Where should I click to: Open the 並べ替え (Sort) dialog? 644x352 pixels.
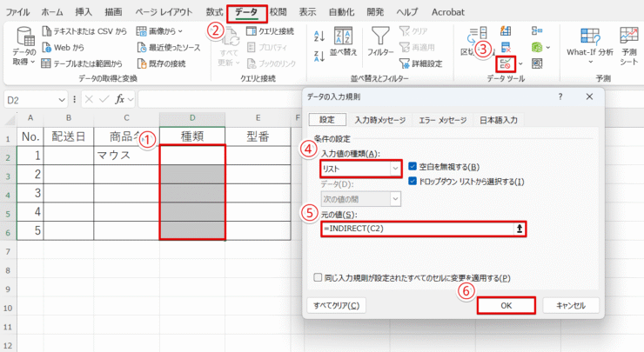coord(344,42)
